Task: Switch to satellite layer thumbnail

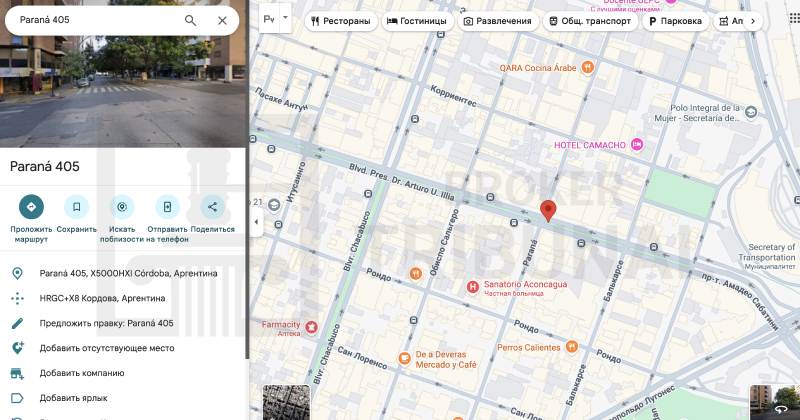Action: [x=286, y=403]
